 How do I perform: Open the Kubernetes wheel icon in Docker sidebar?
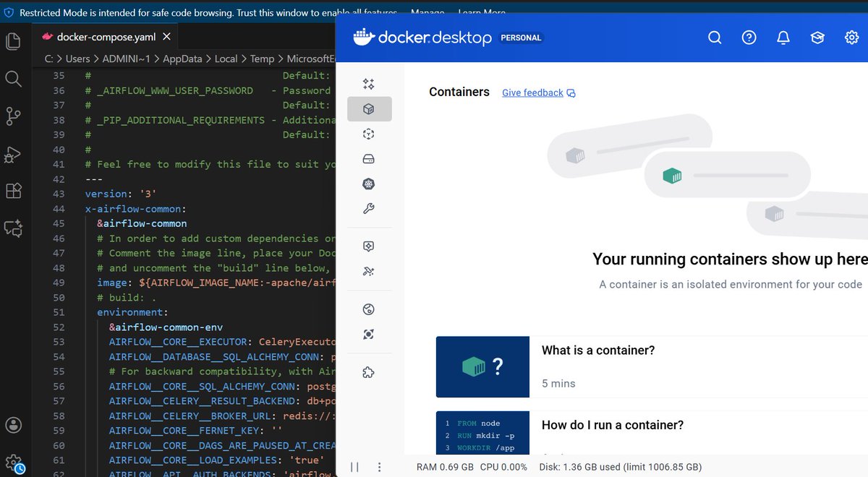pos(369,184)
